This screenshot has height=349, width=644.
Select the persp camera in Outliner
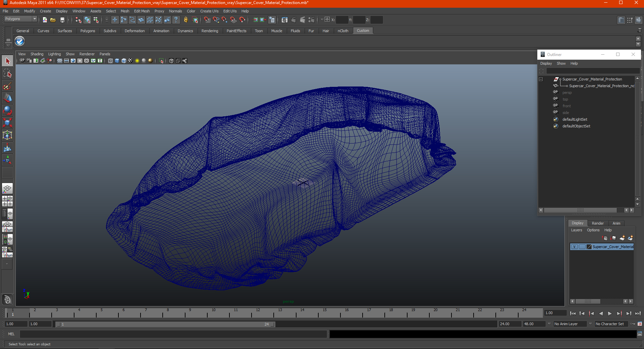pyautogui.click(x=567, y=93)
